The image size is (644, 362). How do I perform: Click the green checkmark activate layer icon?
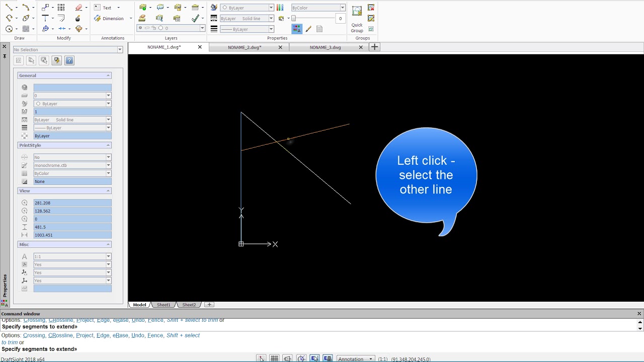(x=195, y=18)
